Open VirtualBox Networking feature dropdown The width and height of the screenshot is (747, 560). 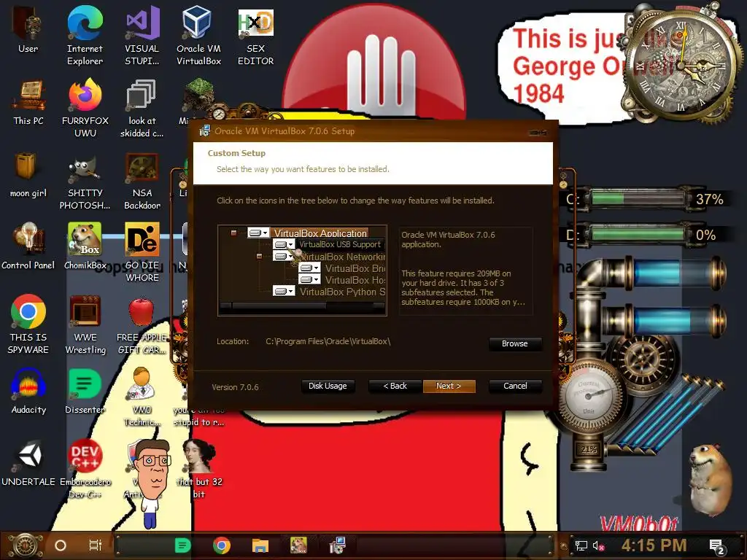[284, 256]
